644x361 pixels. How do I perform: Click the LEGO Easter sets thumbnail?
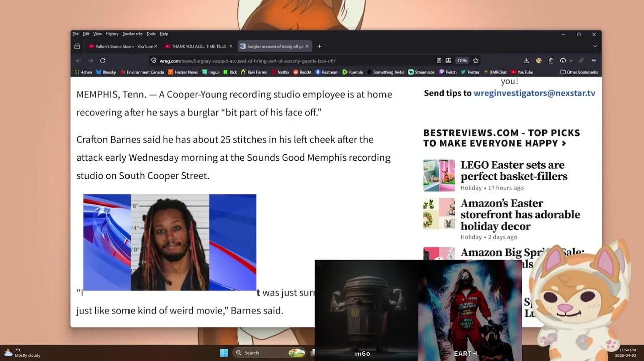point(439,175)
